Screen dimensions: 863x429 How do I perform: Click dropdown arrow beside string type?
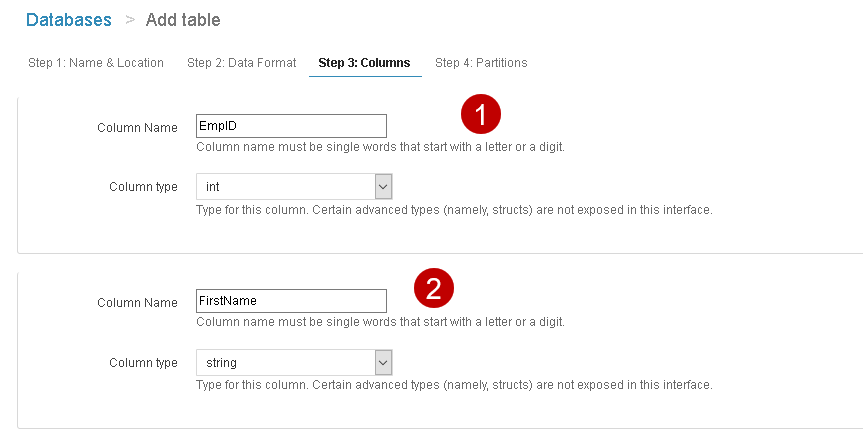[x=382, y=362]
